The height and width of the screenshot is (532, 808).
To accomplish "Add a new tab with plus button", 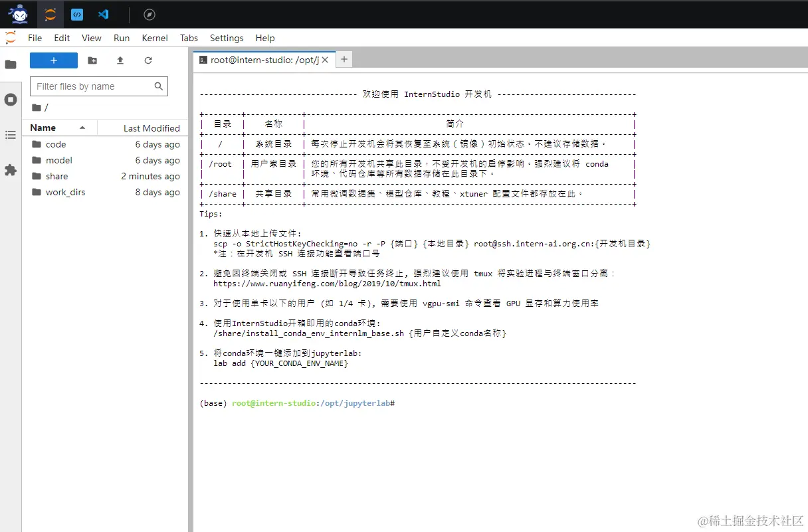I will [x=344, y=60].
